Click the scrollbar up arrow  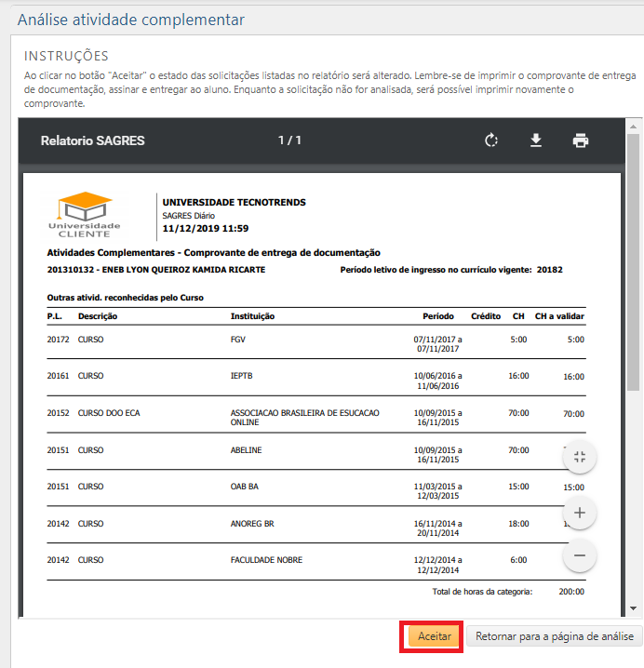(x=633, y=125)
